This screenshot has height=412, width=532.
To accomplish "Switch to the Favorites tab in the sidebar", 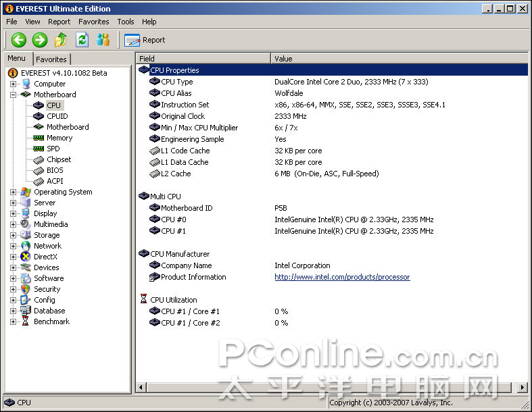I will (x=51, y=59).
